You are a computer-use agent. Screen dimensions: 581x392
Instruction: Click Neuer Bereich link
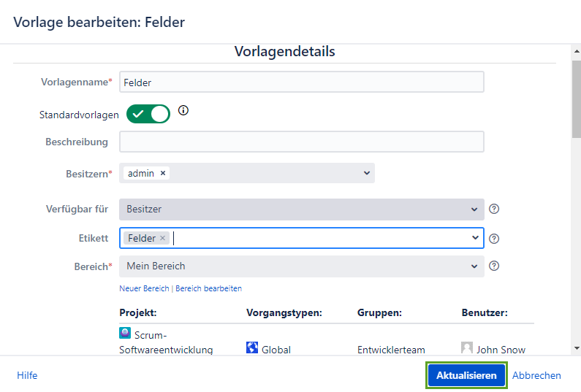[144, 288]
